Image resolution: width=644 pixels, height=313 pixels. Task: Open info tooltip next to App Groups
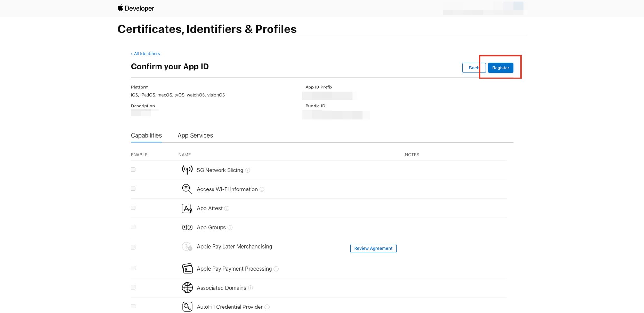[230, 228]
